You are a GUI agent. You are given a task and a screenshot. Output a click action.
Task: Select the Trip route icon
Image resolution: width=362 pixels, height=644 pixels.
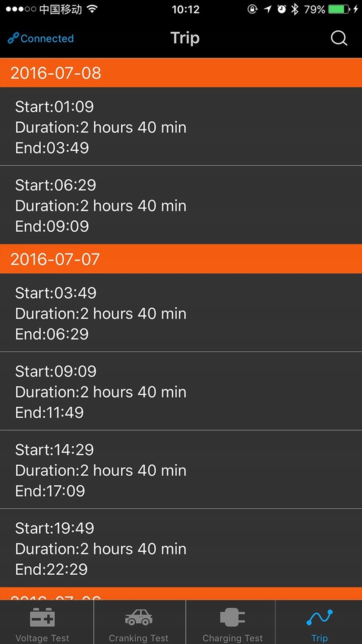[319, 617]
